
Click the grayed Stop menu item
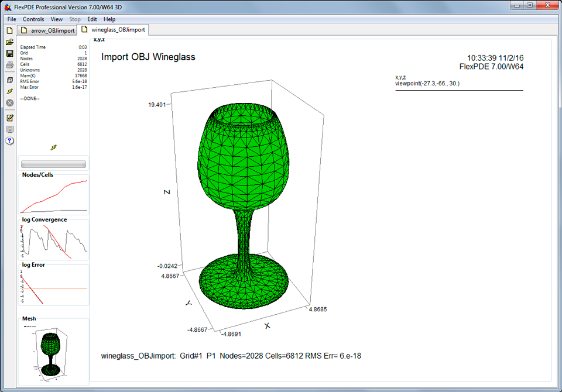point(74,19)
